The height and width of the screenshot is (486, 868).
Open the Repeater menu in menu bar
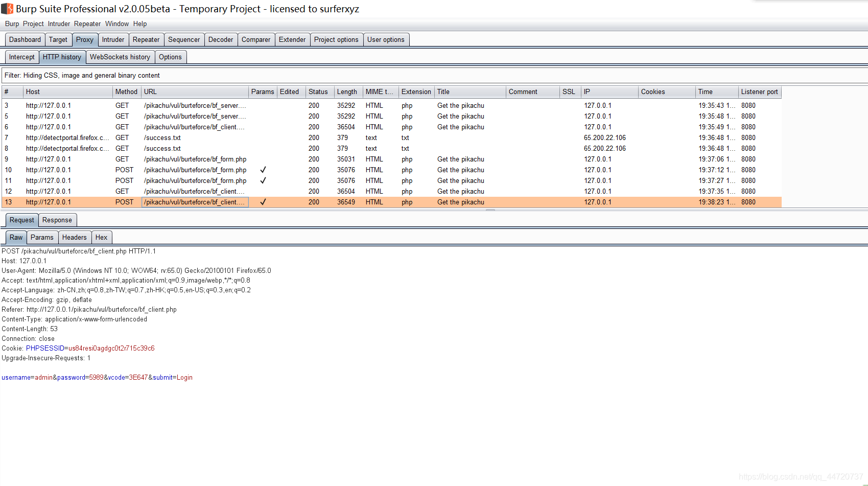point(87,24)
